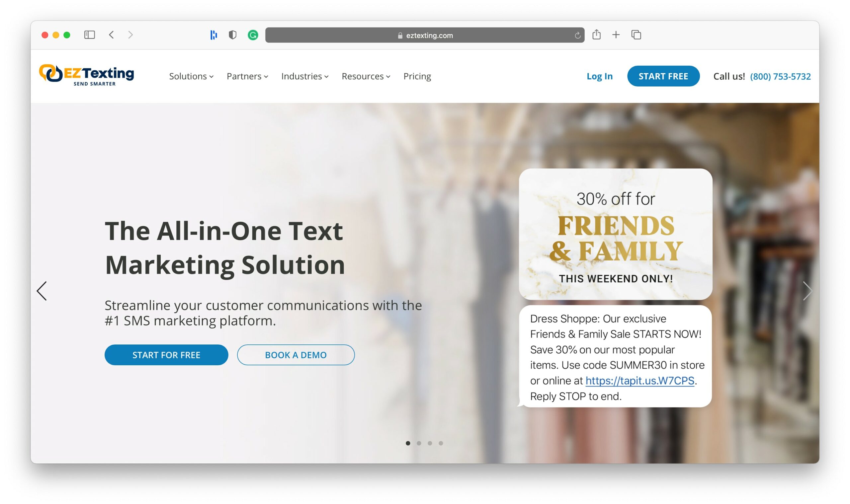Click the browser tab switcher icon

pyautogui.click(x=636, y=35)
